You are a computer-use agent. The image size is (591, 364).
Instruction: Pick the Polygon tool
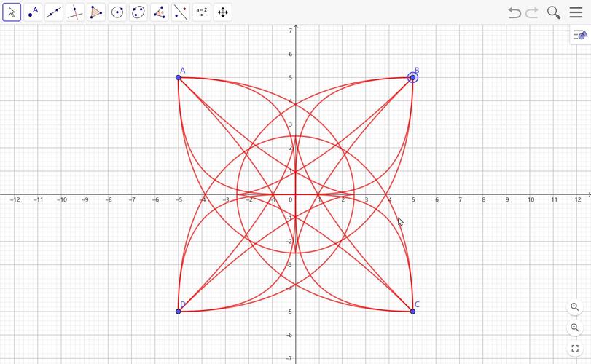(x=96, y=12)
